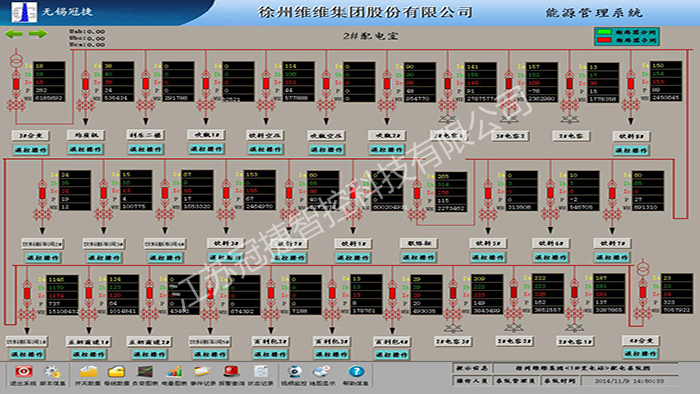Viewport: 700px width, 394px height.
Task: Go back with the green left arrow
Action: pyautogui.click(x=14, y=34)
